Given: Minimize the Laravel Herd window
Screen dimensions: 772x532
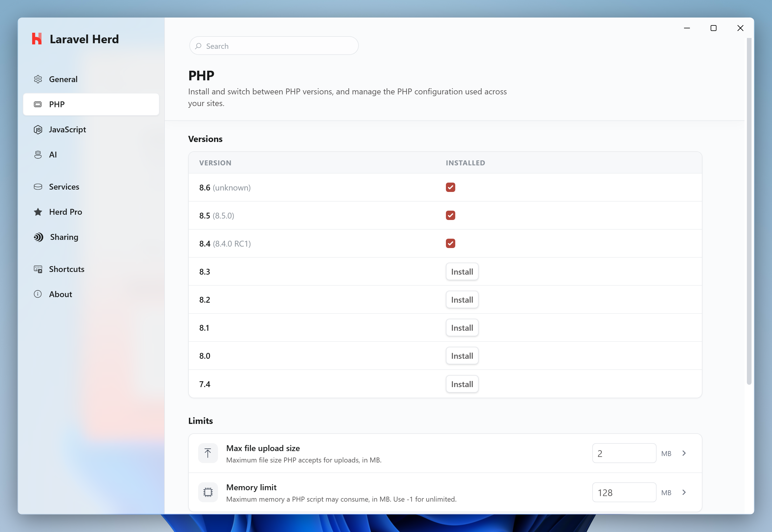Looking at the screenshot, I should point(687,28).
